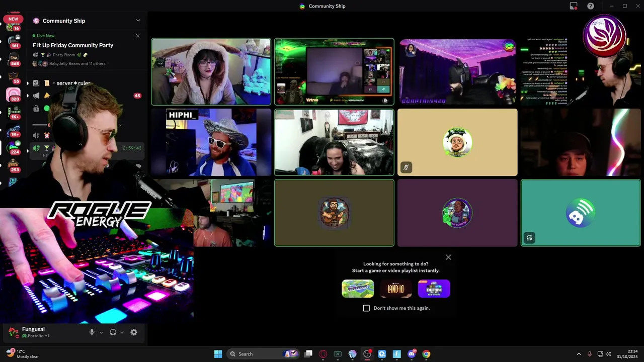This screenshot has height=362, width=644.
Task: Focus the laughing woman's bedroom video tile
Action: coord(334,142)
